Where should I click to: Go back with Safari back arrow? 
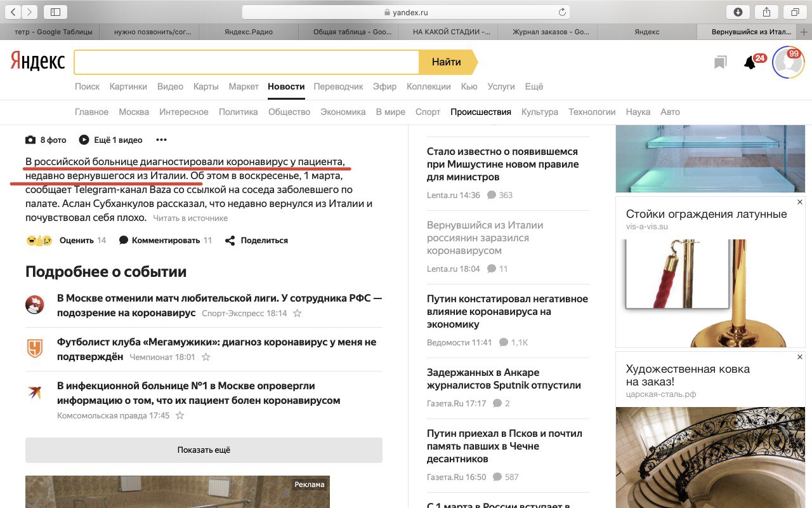pos(13,11)
